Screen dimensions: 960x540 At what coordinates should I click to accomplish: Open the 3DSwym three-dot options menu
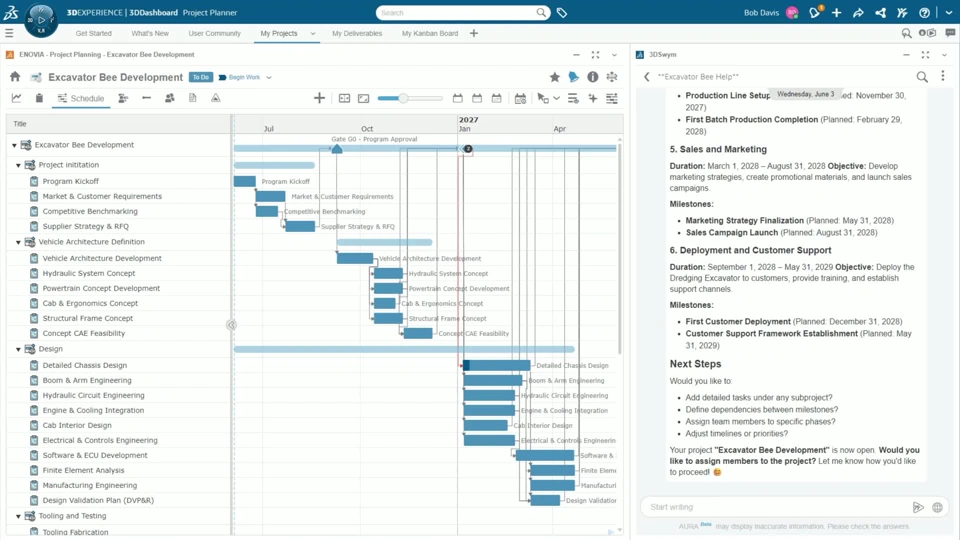point(943,76)
